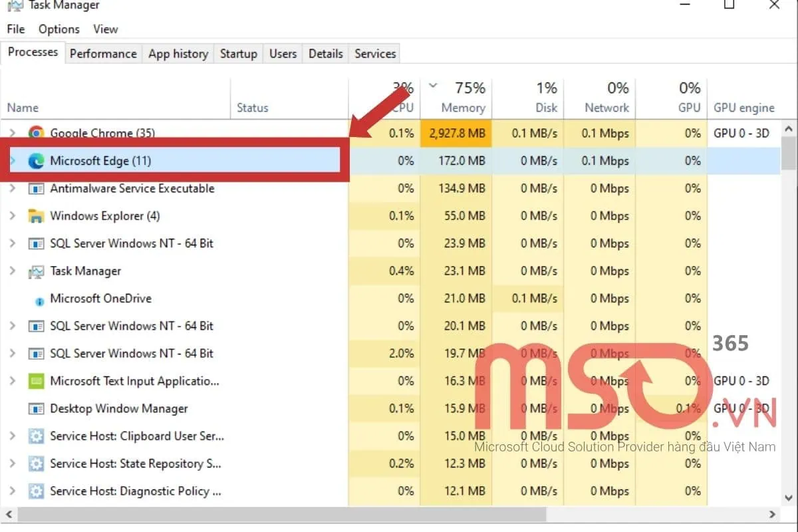798x532 pixels.
Task: Click the Service Host: Clipboard gear icon
Action: 35,436
